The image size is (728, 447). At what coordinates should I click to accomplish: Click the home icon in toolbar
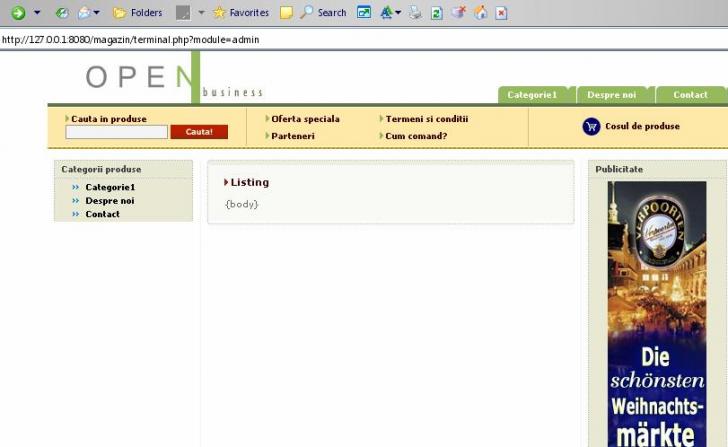click(x=481, y=13)
